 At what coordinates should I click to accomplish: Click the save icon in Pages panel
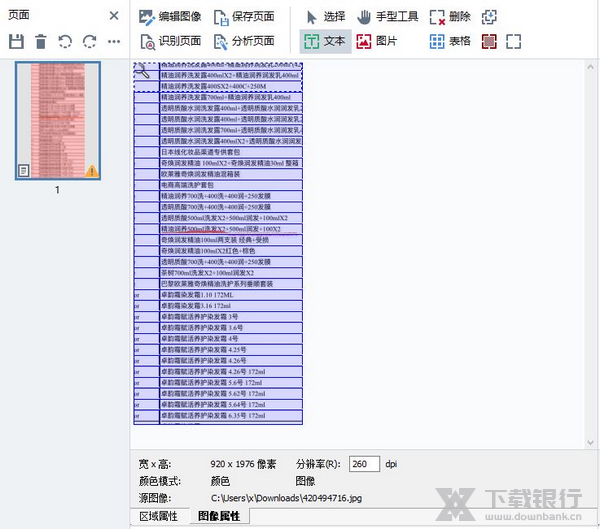click(16, 41)
